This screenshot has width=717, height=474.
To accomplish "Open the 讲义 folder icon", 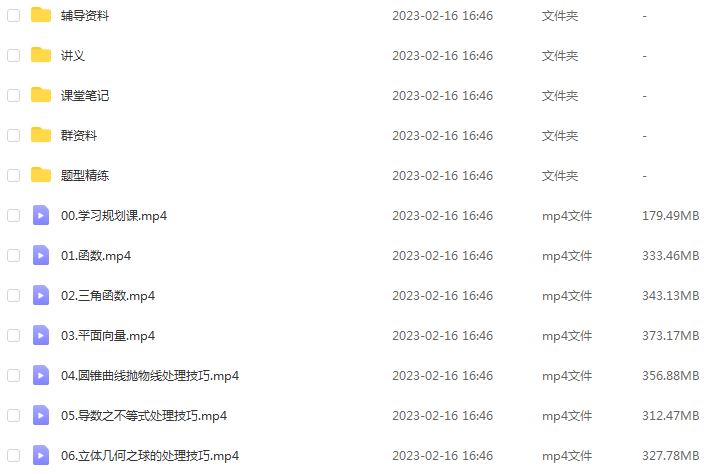I will coord(41,55).
